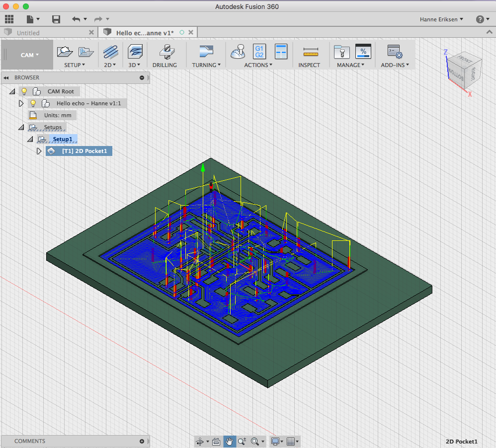This screenshot has width=496, height=448.
Task: Open the ADD-INS dropdown menu
Action: point(395,65)
